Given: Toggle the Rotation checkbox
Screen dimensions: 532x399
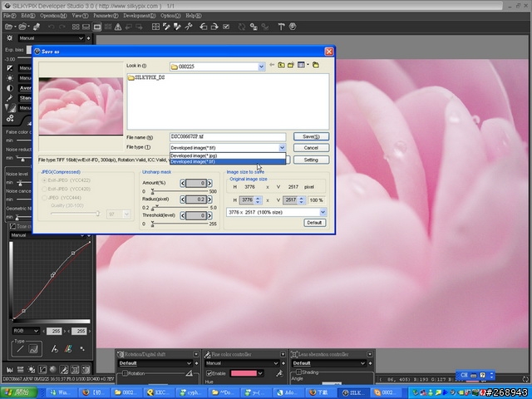Looking at the screenshot, I should point(125,373).
